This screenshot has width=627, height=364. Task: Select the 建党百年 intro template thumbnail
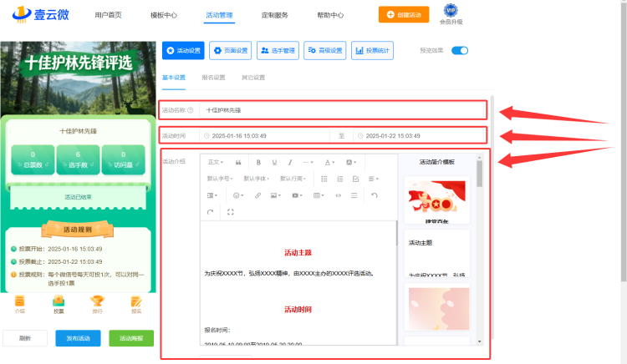437,200
